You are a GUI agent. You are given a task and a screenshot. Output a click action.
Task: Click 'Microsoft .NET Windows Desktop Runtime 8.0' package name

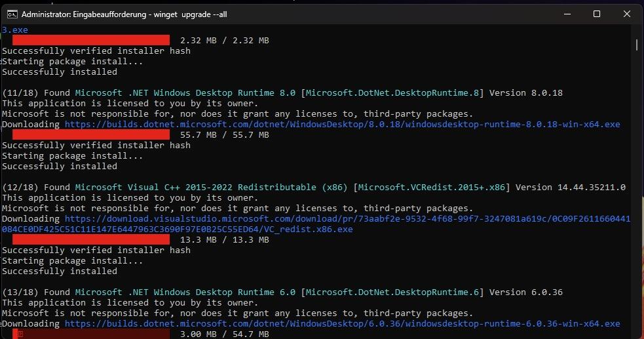click(185, 93)
